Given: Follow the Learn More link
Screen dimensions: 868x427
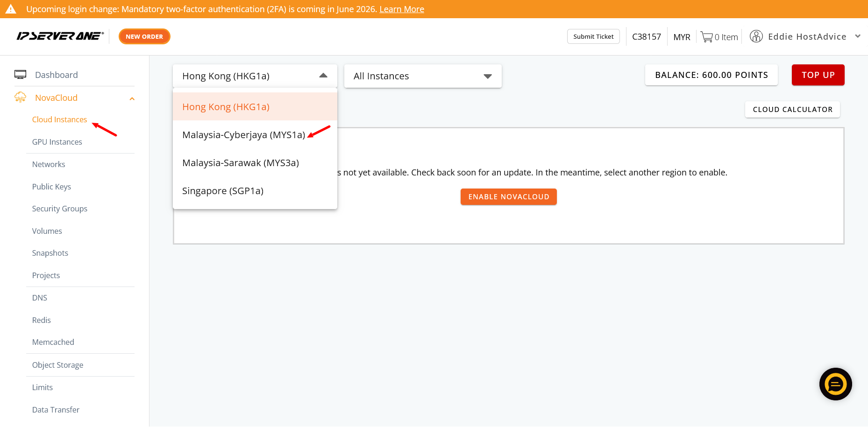Looking at the screenshot, I should click(402, 9).
